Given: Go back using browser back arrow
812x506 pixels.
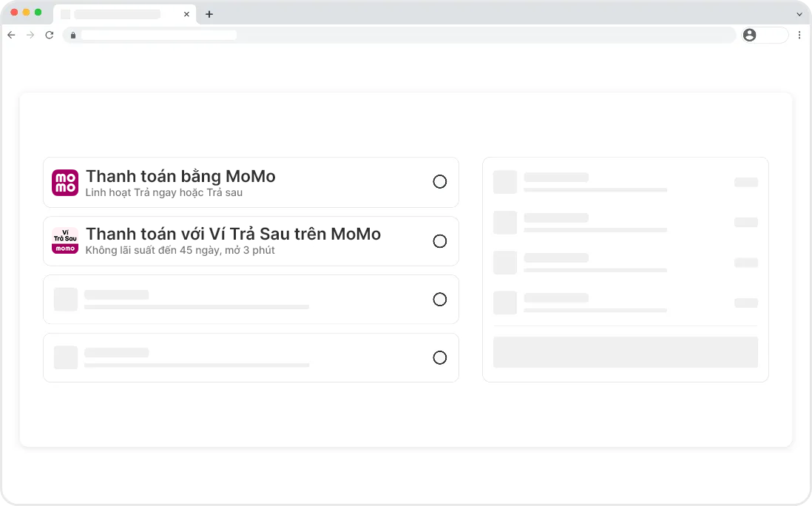Looking at the screenshot, I should click(x=11, y=35).
